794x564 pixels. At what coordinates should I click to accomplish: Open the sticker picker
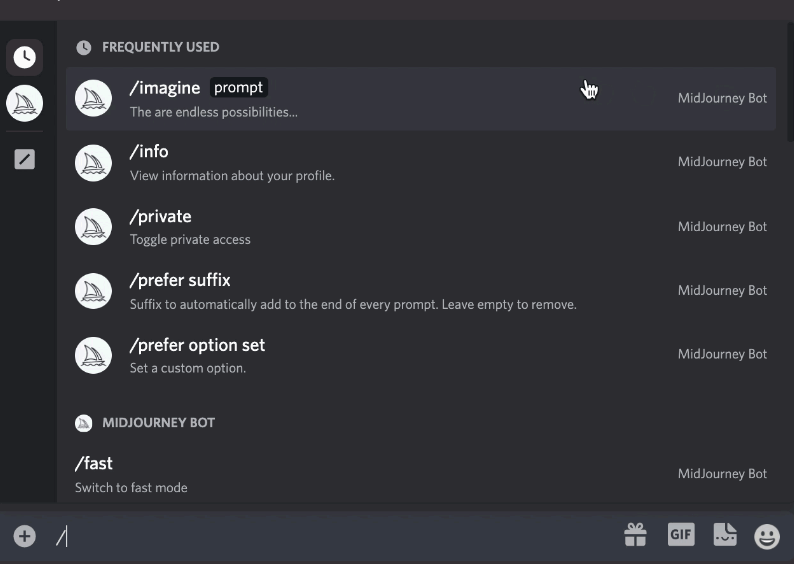click(x=725, y=535)
